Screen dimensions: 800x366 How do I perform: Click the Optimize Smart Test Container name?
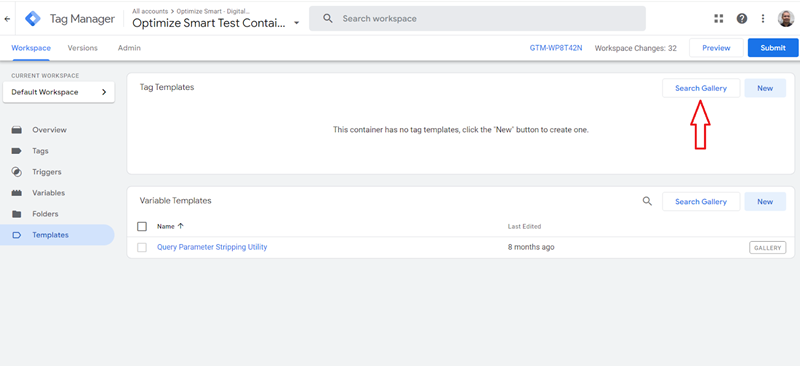tap(209, 23)
